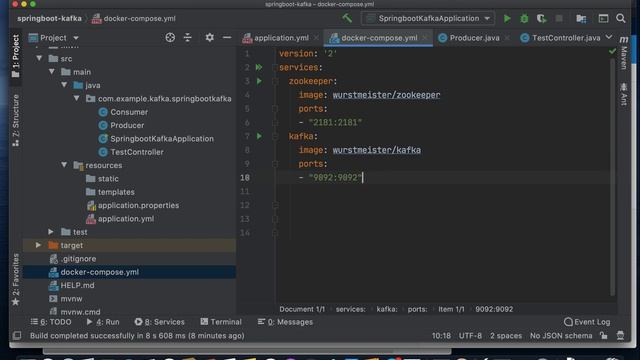Click the kafka: breadcrumb below the editor
This screenshot has width=640, height=360.
click(387, 309)
